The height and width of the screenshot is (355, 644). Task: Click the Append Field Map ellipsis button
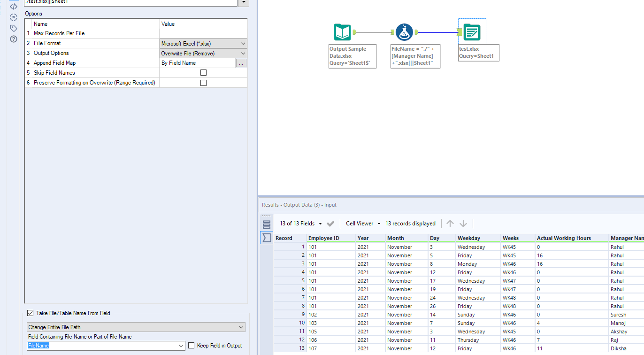[x=241, y=63]
